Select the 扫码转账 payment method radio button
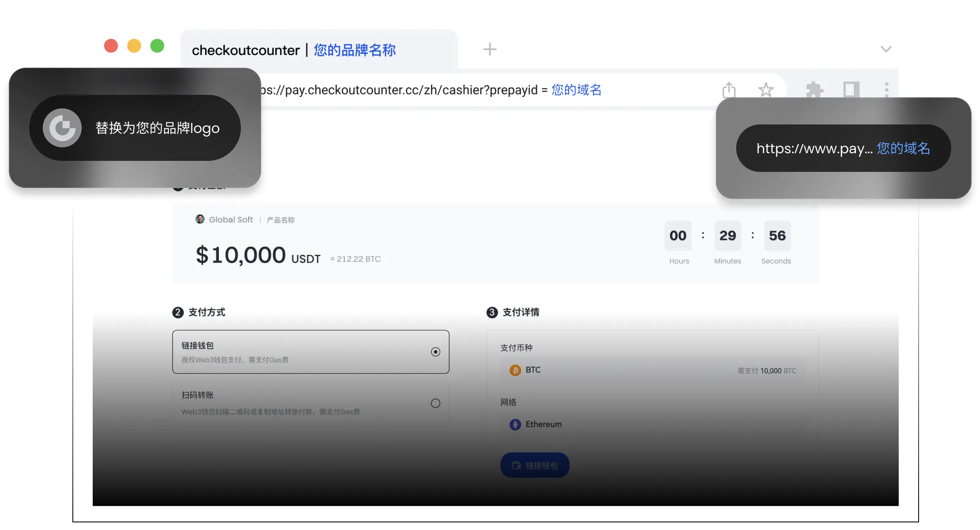This screenshot has width=980, height=530. pyautogui.click(x=436, y=403)
